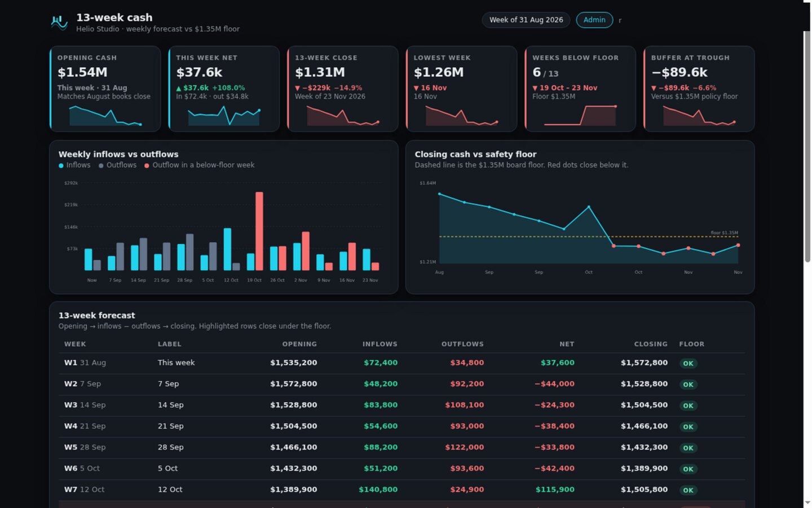812x508 pixels.
Task: Click the tall cyan 12 Oct inflow bar
Action: click(x=227, y=249)
